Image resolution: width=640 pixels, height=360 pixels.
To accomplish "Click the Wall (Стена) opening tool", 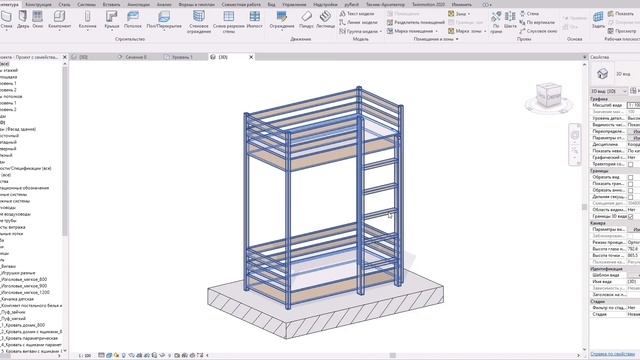I will [x=529, y=13].
